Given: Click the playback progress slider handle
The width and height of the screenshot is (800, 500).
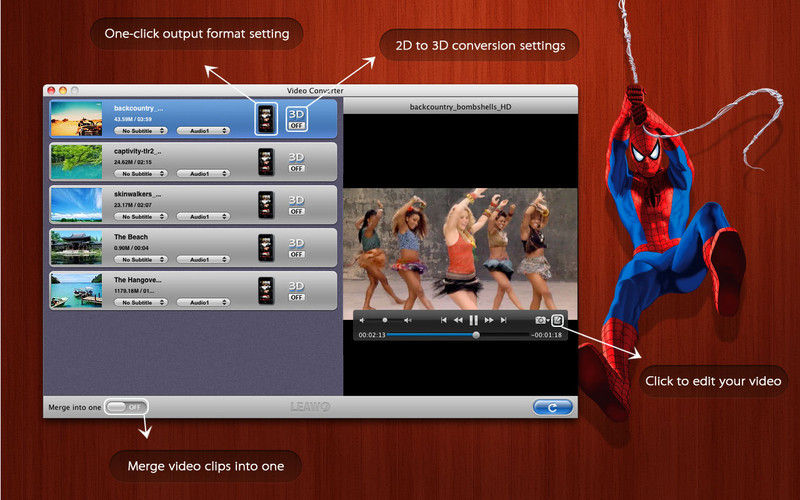Looking at the screenshot, I should (476, 335).
